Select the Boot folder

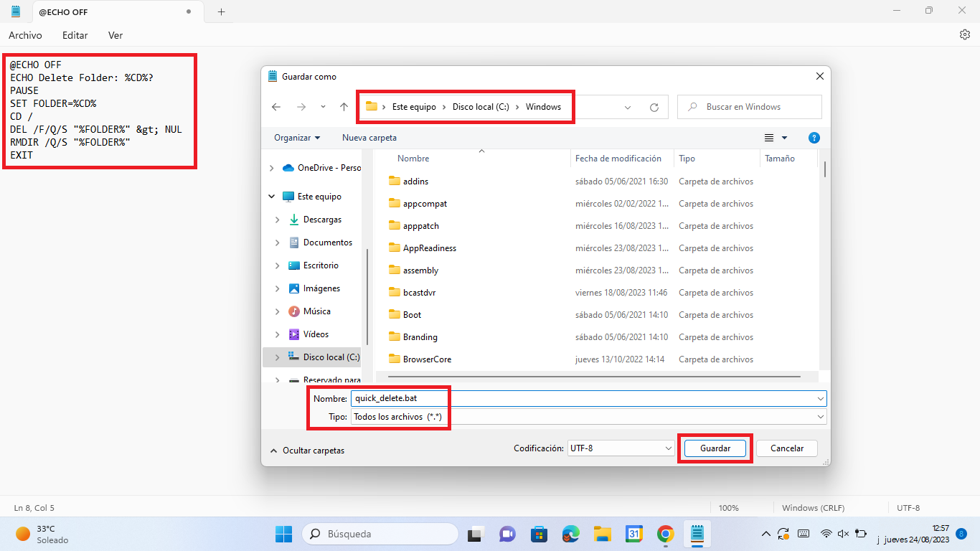point(412,315)
